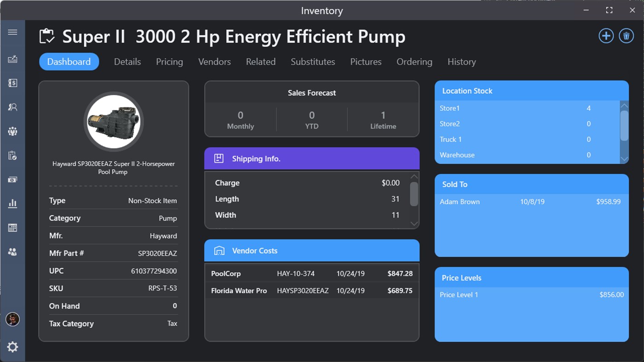Click the Location Stock header
Image resolution: width=644 pixels, height=362 pixels.
[532, 91]
